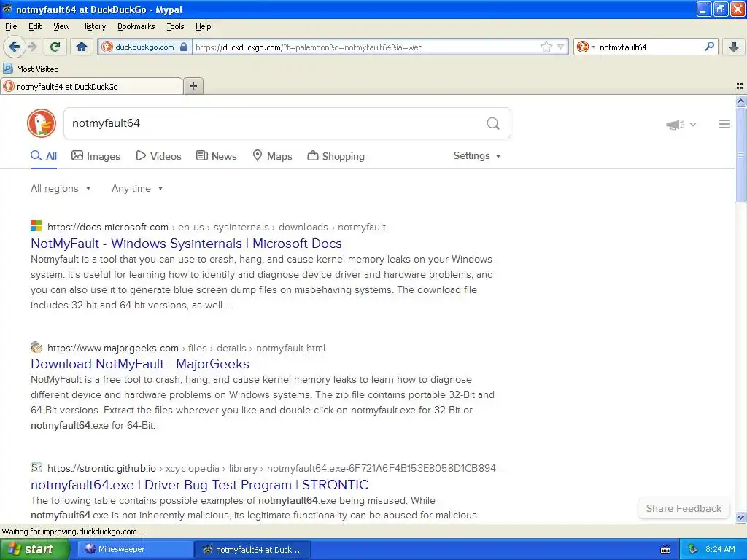Switch to Shopping results
Image resolution: width=747 pixels, height=560 pixels.
(x=336, y=156)
